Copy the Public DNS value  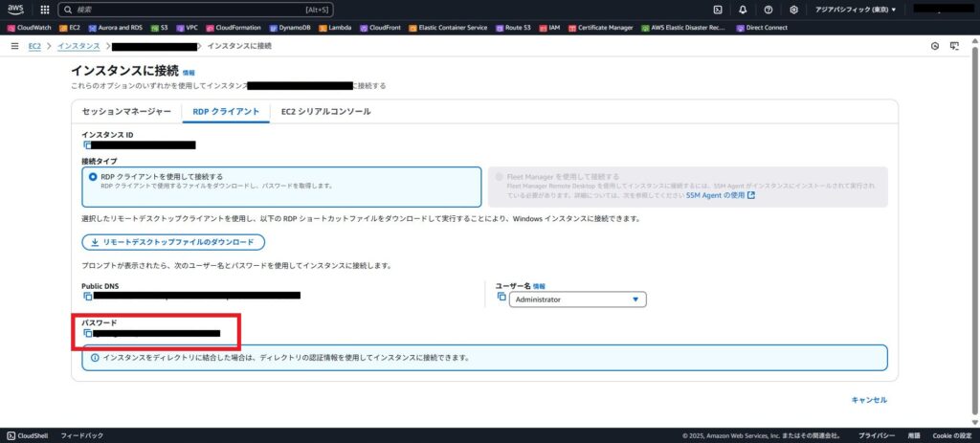(87, 296)
